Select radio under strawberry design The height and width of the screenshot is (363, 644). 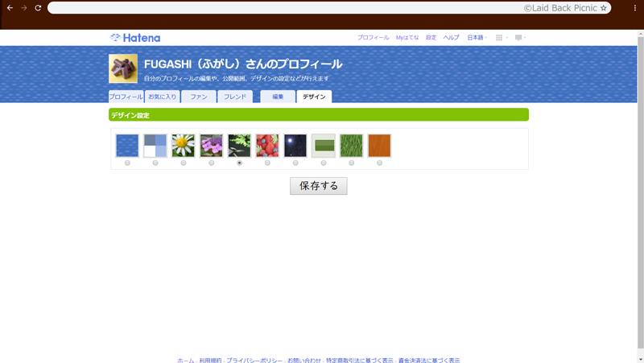[267, 163]
